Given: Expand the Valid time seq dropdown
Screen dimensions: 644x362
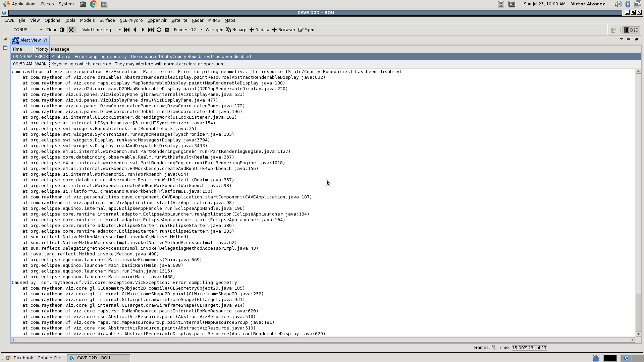Looking at the screenshot, I should (120, 30).
